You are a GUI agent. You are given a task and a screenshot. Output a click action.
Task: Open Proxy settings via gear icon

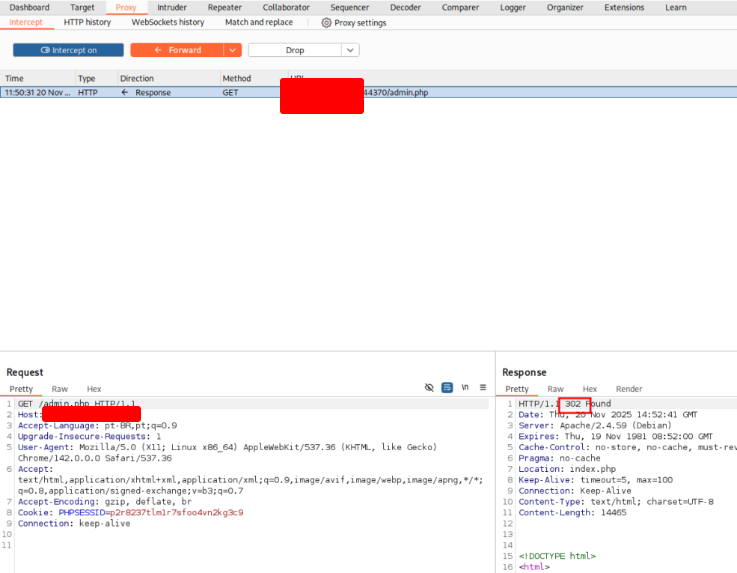[326, 22]
